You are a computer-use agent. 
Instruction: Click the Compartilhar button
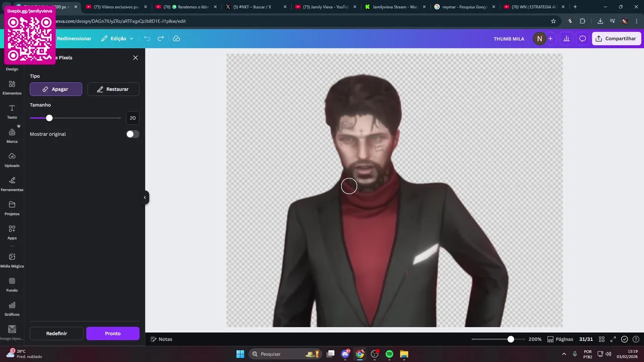(x=616, y=39)
